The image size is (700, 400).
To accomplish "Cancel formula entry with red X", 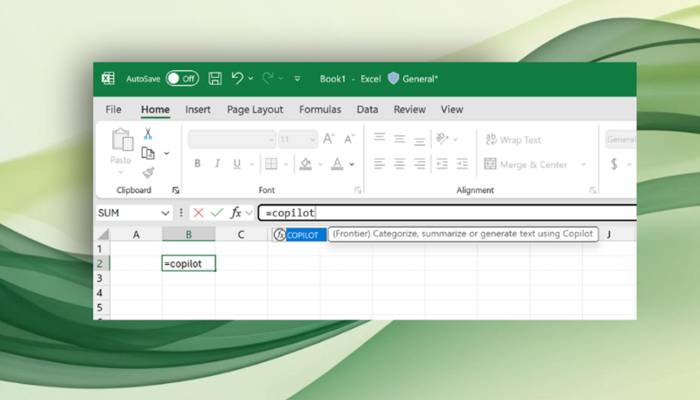I will 198,213.
